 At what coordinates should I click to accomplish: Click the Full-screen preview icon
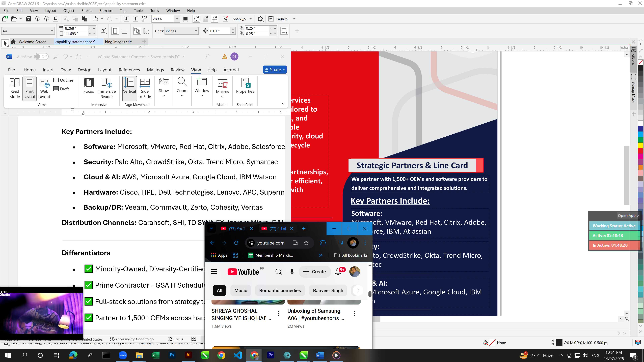pyautogui.click(x=185, y=19)
